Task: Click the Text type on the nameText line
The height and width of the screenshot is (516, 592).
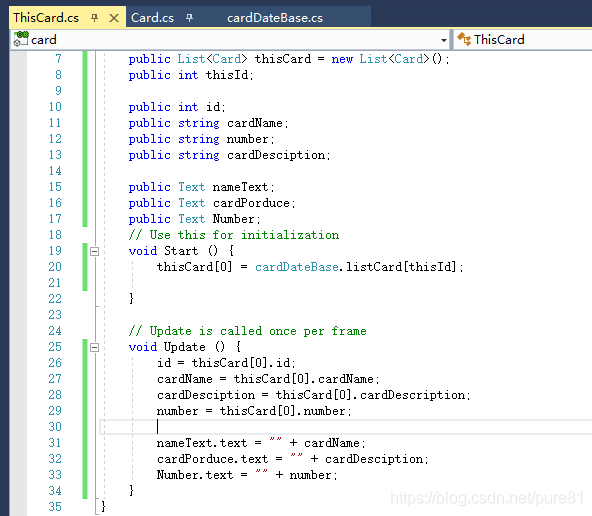Action: (191, 187)
